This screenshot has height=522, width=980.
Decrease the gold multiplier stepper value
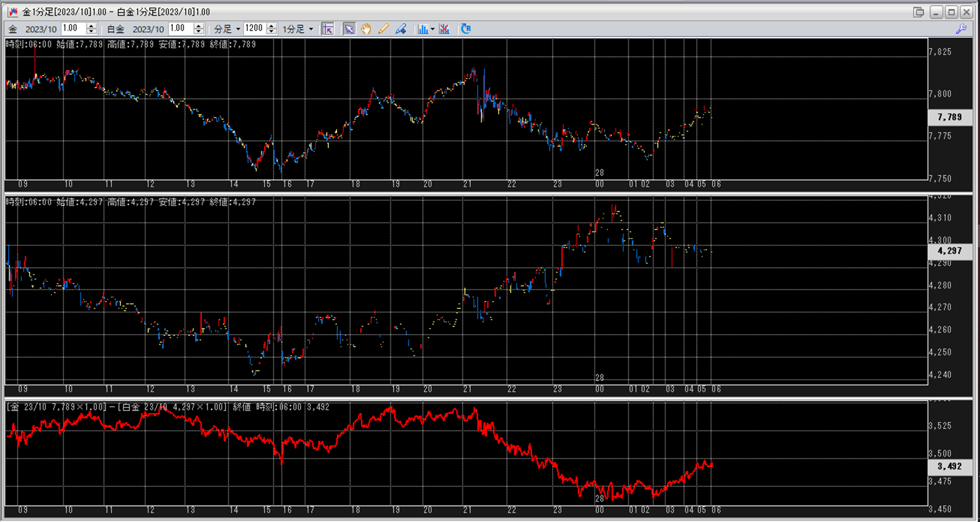(92, 32)
